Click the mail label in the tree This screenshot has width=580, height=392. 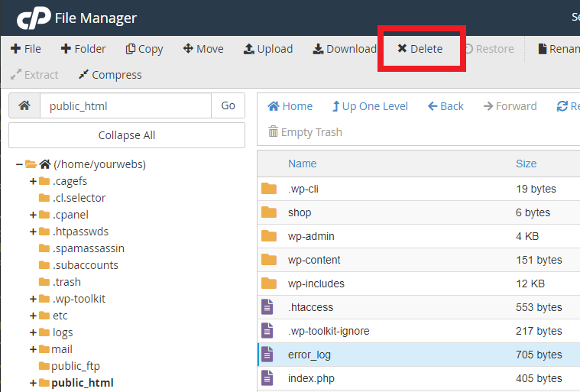point(62,349)
